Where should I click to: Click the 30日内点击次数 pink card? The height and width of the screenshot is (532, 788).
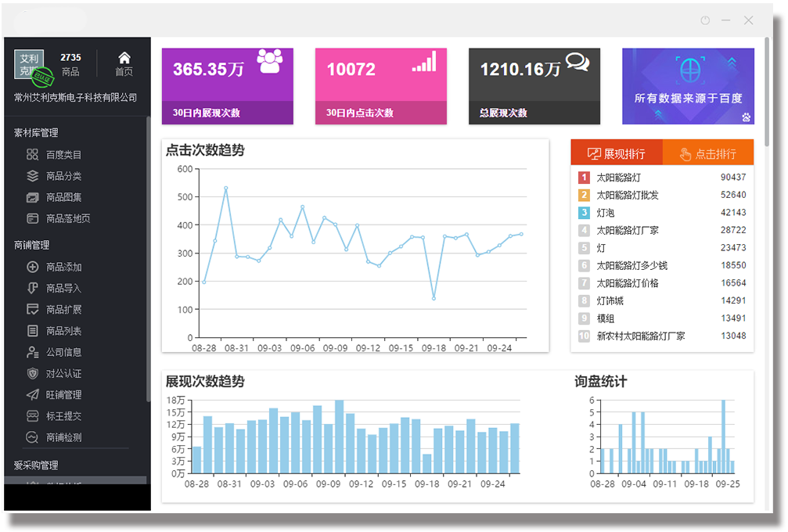[380, 86]
